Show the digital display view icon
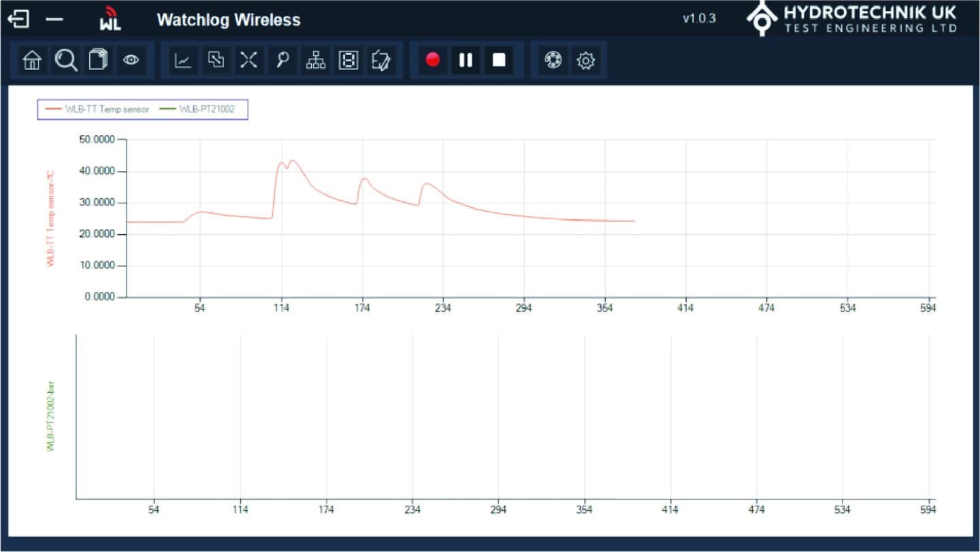 coord(348,61)
